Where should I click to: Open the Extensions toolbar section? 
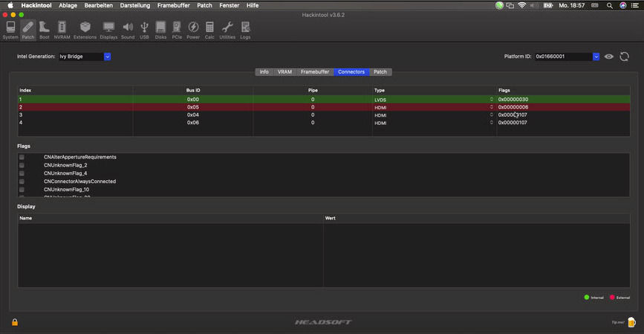85,30
